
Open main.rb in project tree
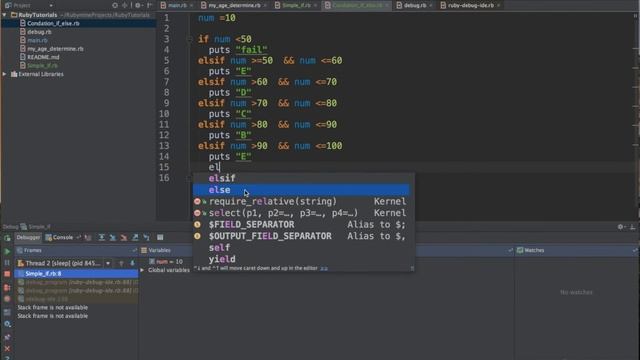pos(37,40)
